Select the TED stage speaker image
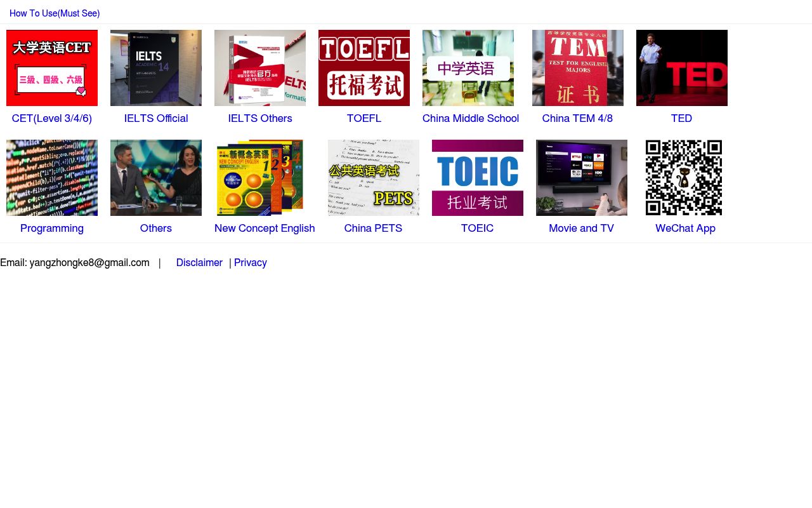 [682, 68]
